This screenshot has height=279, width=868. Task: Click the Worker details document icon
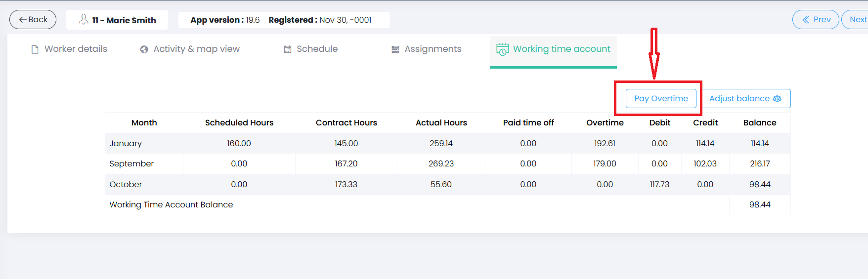(x=35, y=49)
